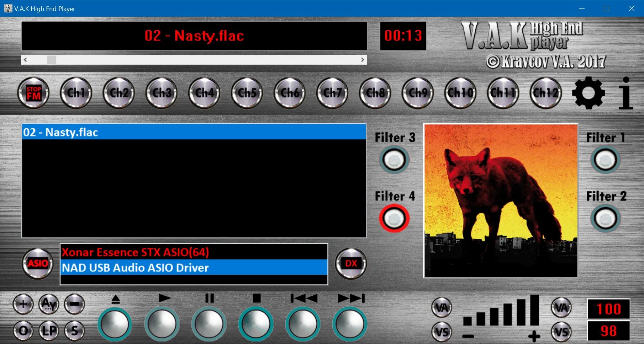The width and height of the screenshot is (644, 344).
Task: Click the next track knob
Action: point(350,324)
